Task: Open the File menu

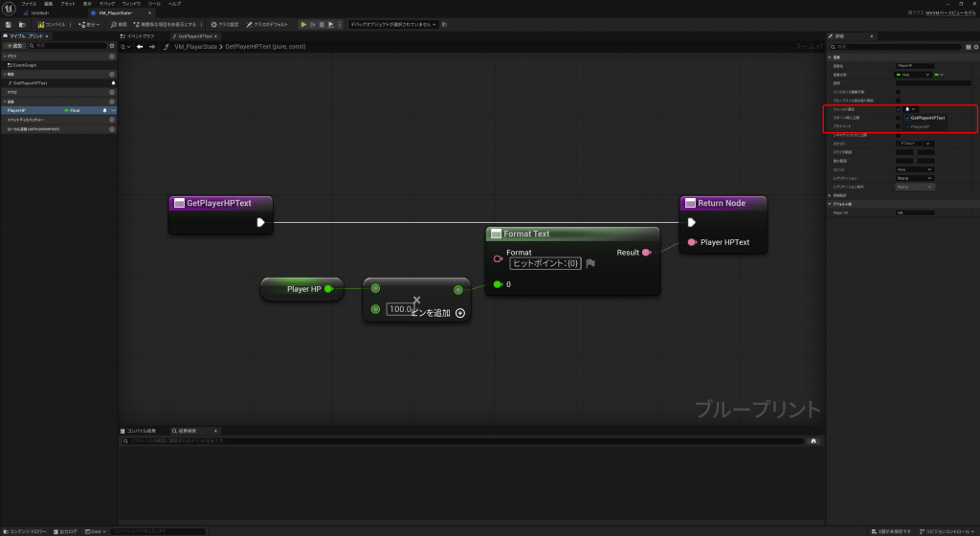Action: (x=29, y=4)
